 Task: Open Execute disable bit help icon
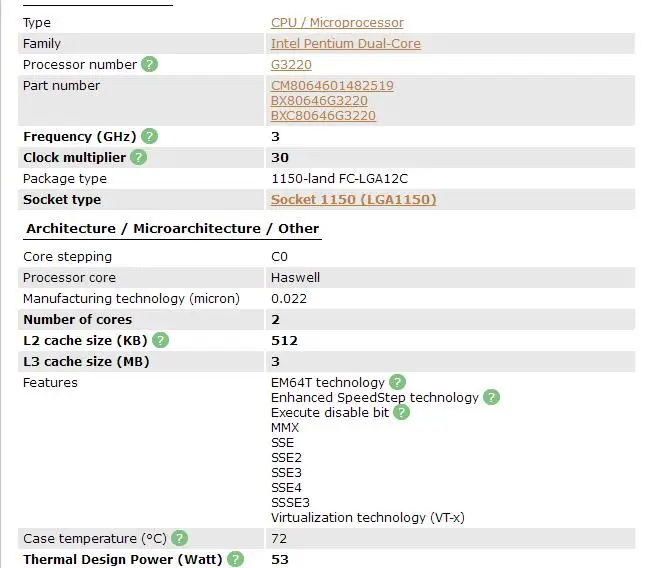pyautogui.click(x=401, y=412)
